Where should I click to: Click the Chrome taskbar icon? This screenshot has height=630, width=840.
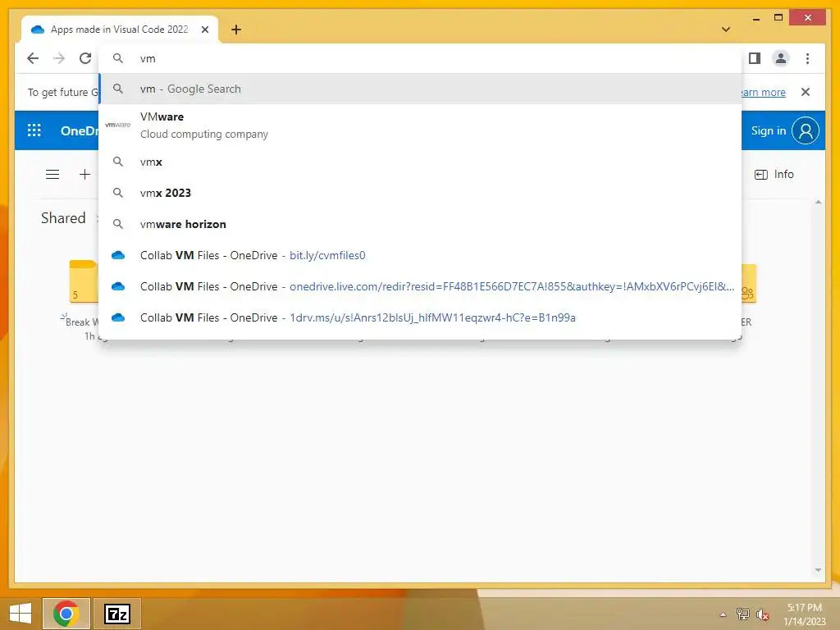click(66, 614)
